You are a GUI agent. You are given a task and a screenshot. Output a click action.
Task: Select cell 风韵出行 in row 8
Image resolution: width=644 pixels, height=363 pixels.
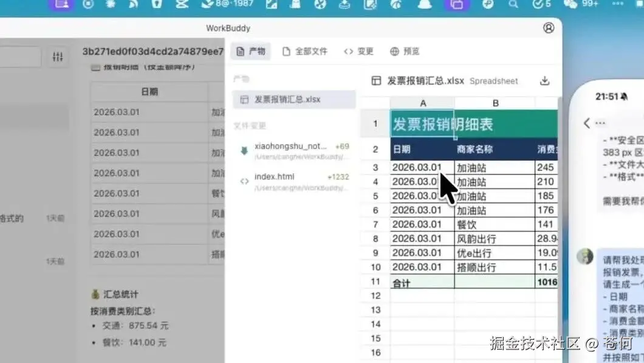tap(495, 239)
